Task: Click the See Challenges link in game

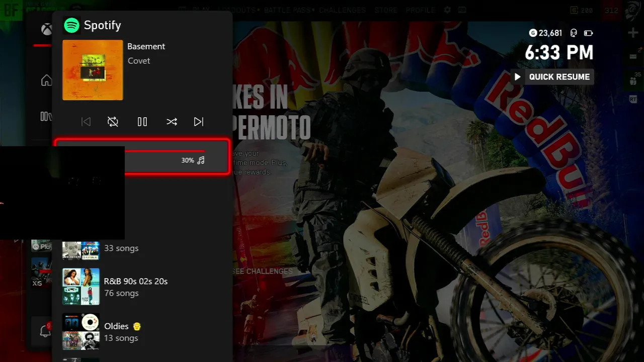Action: pos(263,271)
